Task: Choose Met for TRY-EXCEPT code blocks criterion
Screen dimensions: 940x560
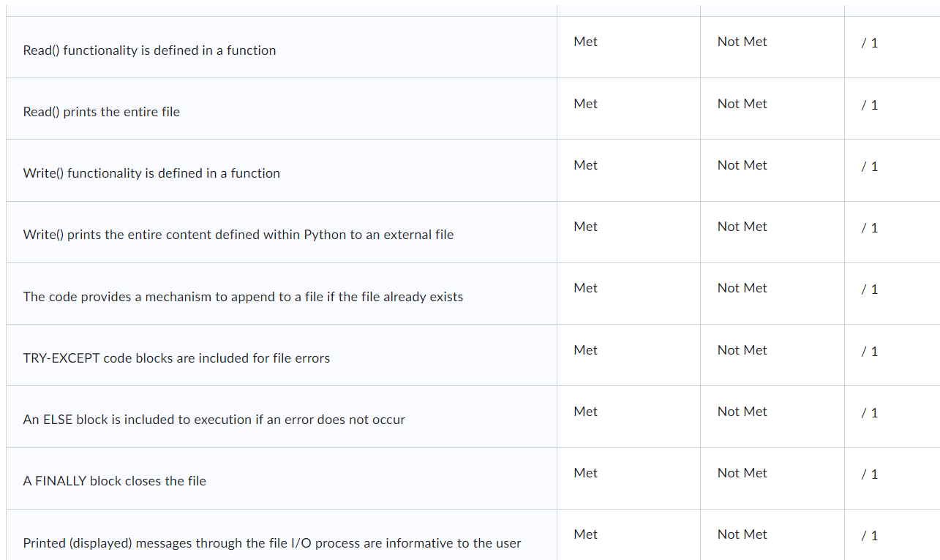Action: [x=585, y=350]
